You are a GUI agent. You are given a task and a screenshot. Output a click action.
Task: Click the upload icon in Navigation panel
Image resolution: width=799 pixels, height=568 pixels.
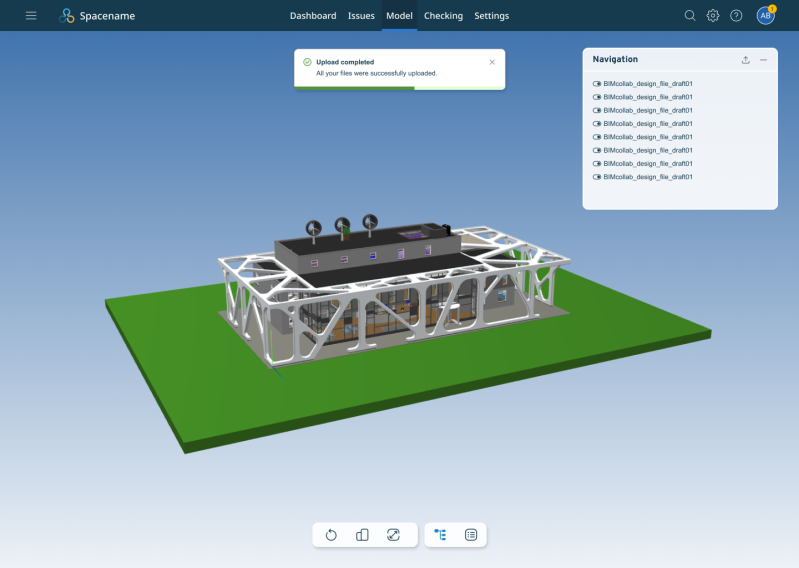[745, 60]
